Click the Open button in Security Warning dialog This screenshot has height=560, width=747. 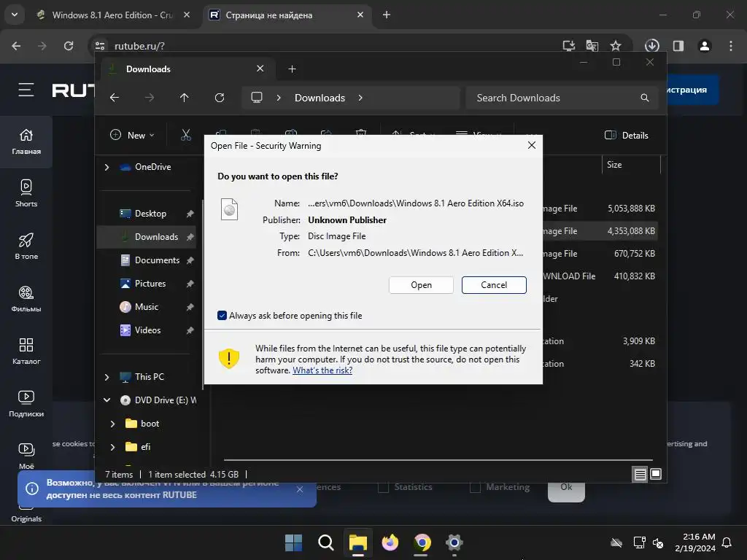(421, 285)
